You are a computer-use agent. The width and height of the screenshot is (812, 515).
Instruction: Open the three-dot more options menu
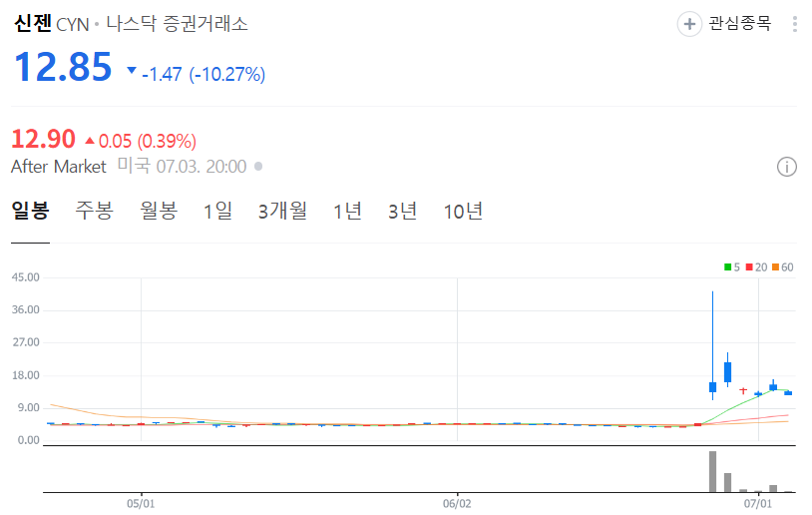click(794, 24)
